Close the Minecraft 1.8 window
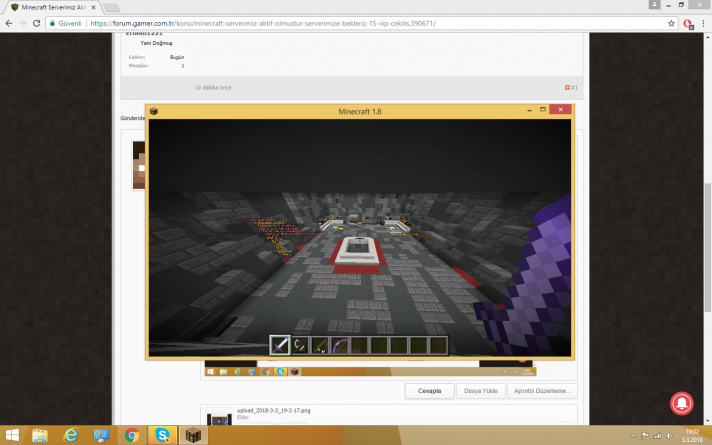 pyautogui.click(x=560, y=109)
